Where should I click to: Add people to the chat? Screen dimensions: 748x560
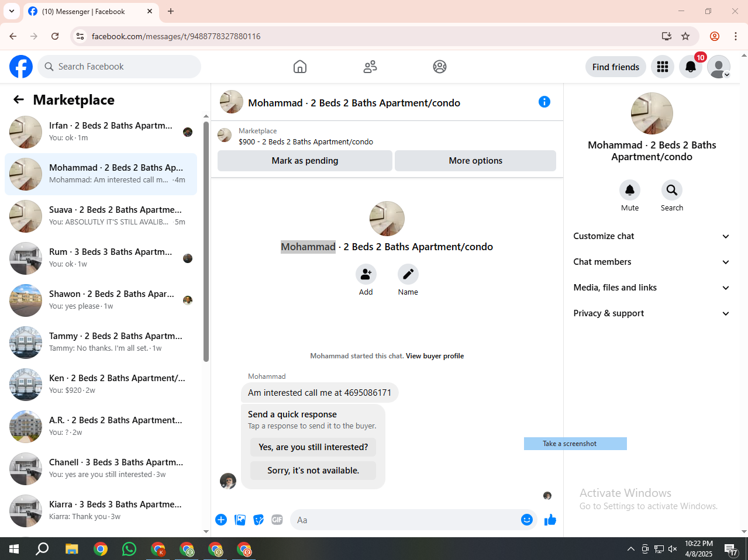[x=366, y=274]
